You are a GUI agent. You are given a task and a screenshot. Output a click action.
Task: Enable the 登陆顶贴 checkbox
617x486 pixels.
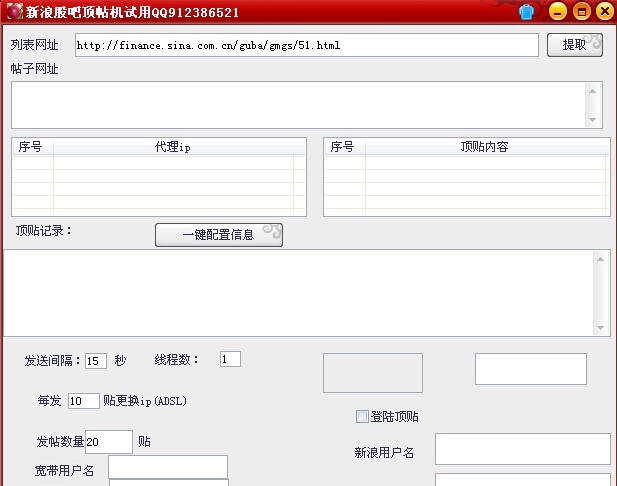click(x=362, y=416)
